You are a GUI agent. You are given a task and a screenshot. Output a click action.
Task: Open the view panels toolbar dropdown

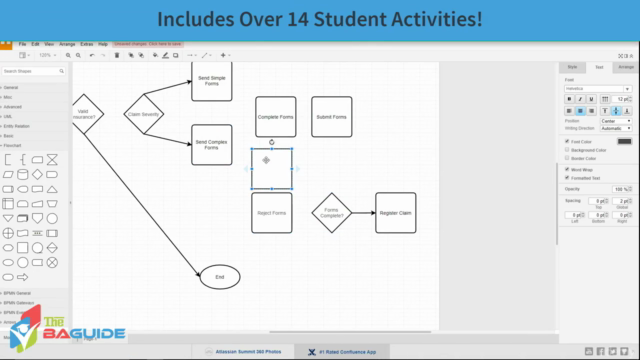pyautogui.click(x=24, y=55)
